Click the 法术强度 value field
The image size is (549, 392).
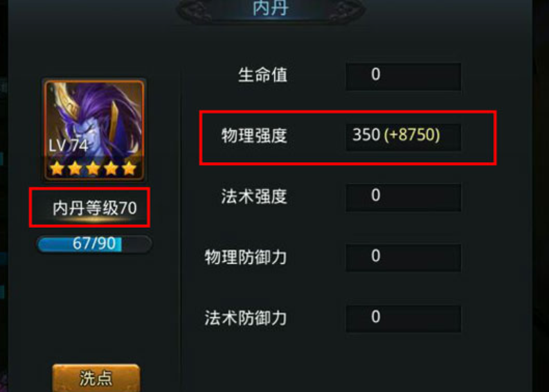(x=403, y=197)
